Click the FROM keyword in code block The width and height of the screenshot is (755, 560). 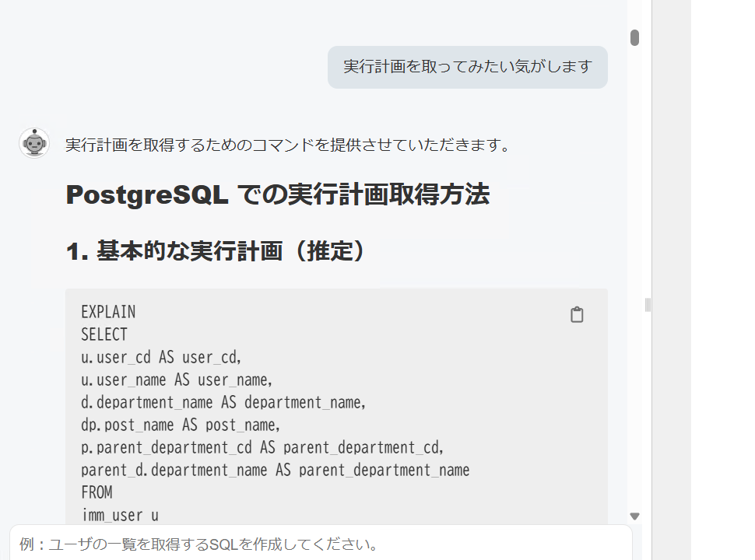pyautogui.click(x=97, y=493)
